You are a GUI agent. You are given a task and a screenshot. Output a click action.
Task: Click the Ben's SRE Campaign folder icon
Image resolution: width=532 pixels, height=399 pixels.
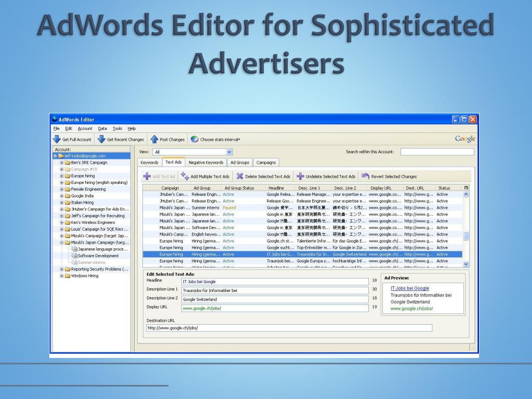point(68,163)
